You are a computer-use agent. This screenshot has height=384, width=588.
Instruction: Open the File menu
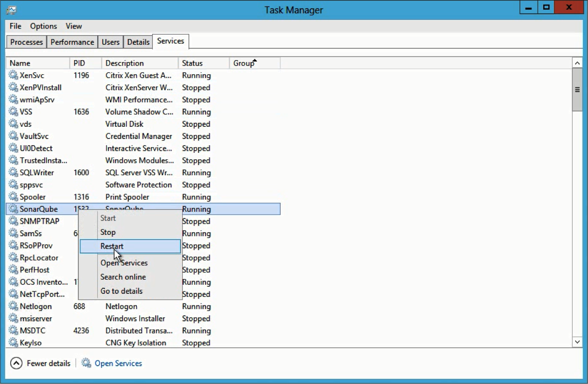15,26
